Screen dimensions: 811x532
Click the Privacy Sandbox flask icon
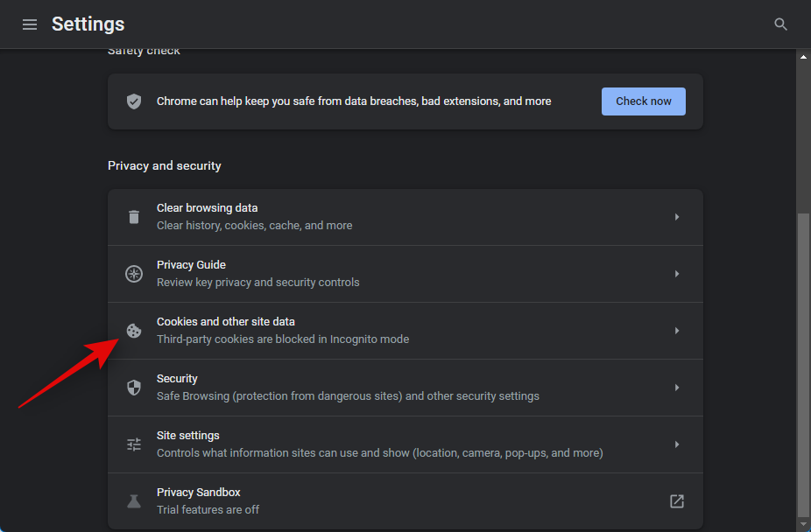[x=134, y=501]
